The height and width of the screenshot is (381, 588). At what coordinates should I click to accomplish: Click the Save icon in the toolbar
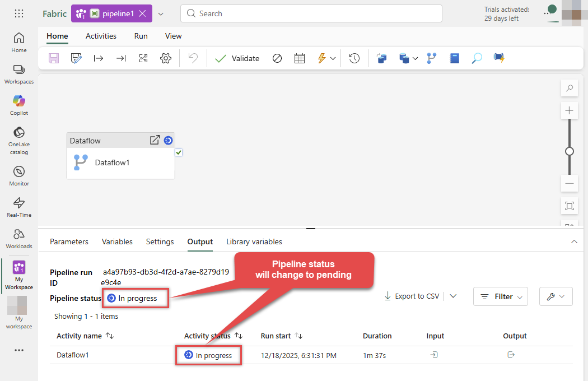pyautogui.click(x=54, y=58)
